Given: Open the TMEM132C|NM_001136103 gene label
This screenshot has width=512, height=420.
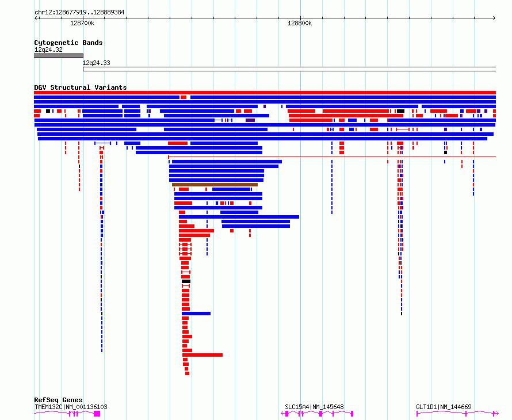Looking at the screenshot, I should [71, 407].
